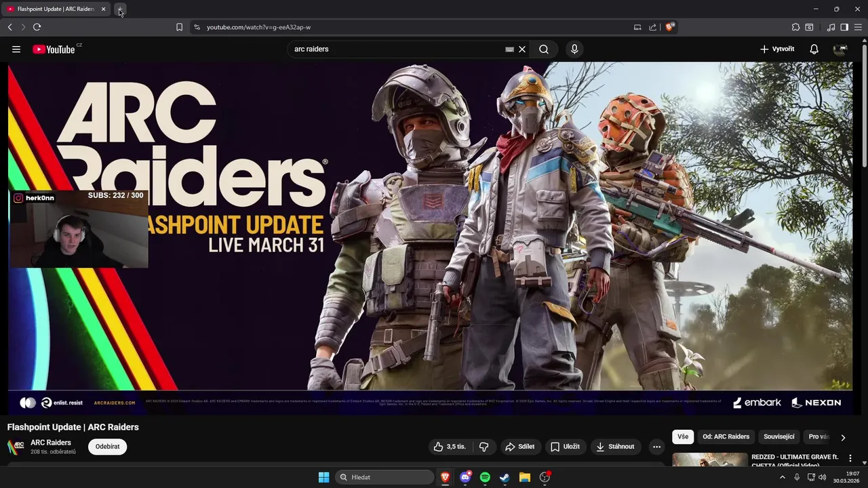The height and width of the screenshot is (488, 868).
Task: Click the tray microphone icon
Action: (x=797, y=477)
